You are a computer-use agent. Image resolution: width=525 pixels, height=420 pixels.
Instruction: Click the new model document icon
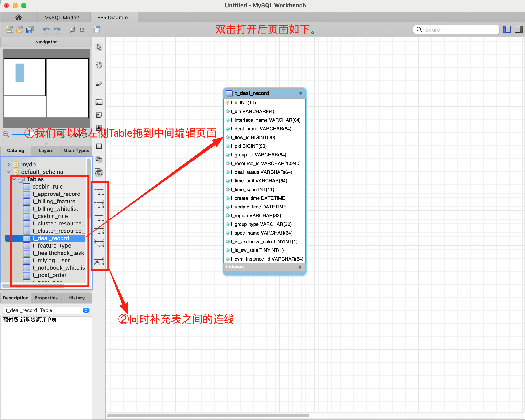point(9,30)
